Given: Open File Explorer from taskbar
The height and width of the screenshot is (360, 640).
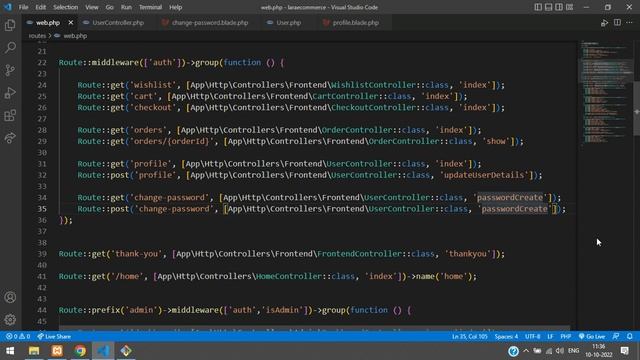Looking at the screenshot, I should pos(34,351).
